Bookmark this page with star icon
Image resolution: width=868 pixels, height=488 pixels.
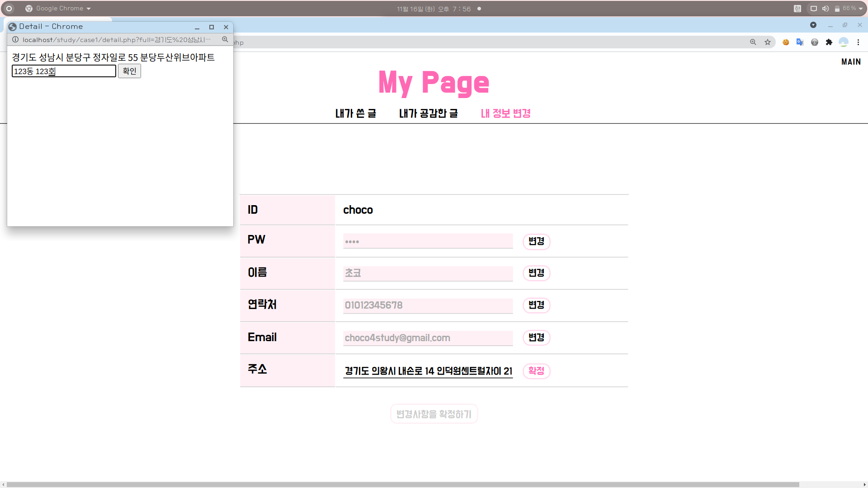tap(768, 42)
